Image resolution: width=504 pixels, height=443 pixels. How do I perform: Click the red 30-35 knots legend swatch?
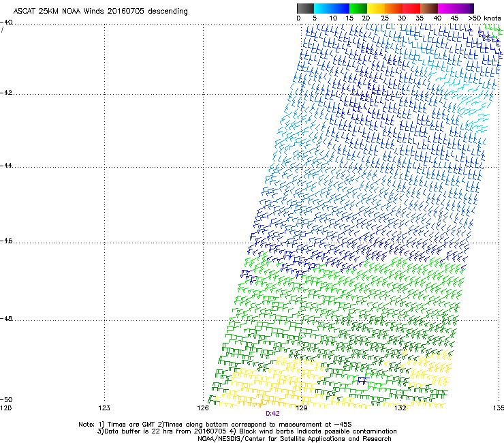[x=411, y=8]
